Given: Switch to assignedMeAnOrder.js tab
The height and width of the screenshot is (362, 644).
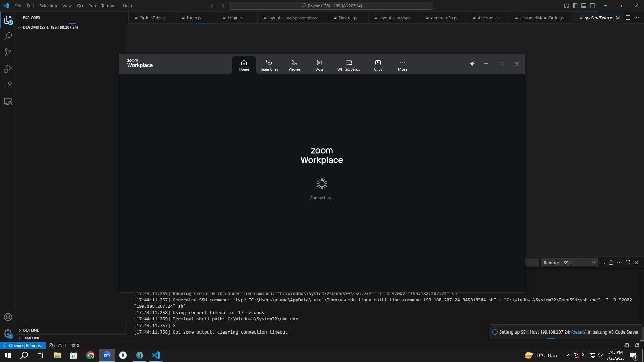Looking at the screenshot, I should click(541, 18).
